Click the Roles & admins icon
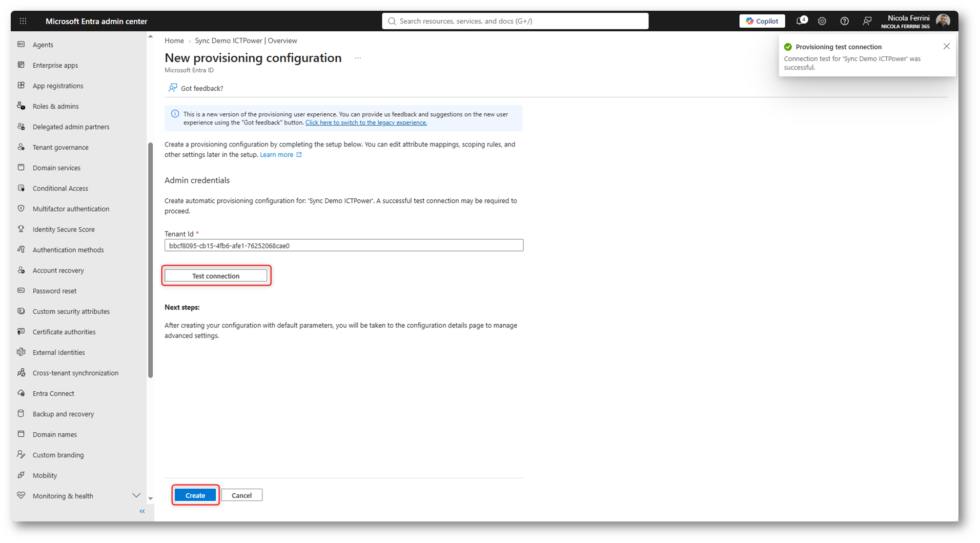 click(21, 106)
